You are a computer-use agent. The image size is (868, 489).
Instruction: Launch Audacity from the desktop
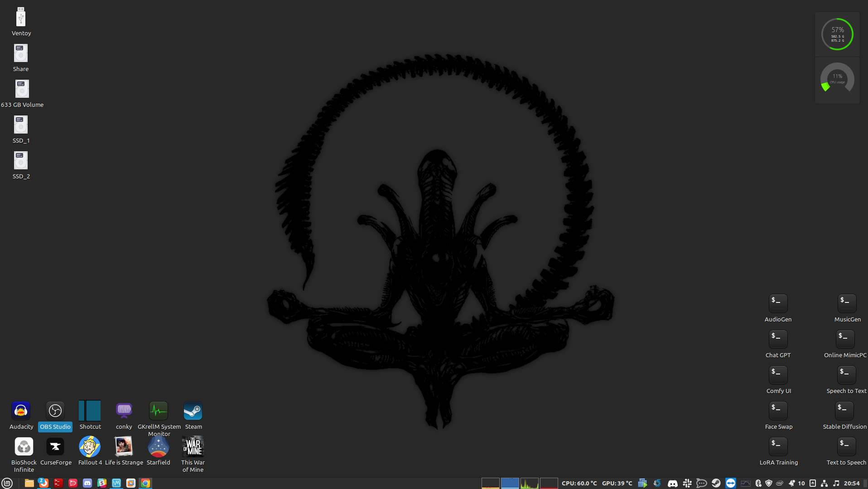coord(21,415)
